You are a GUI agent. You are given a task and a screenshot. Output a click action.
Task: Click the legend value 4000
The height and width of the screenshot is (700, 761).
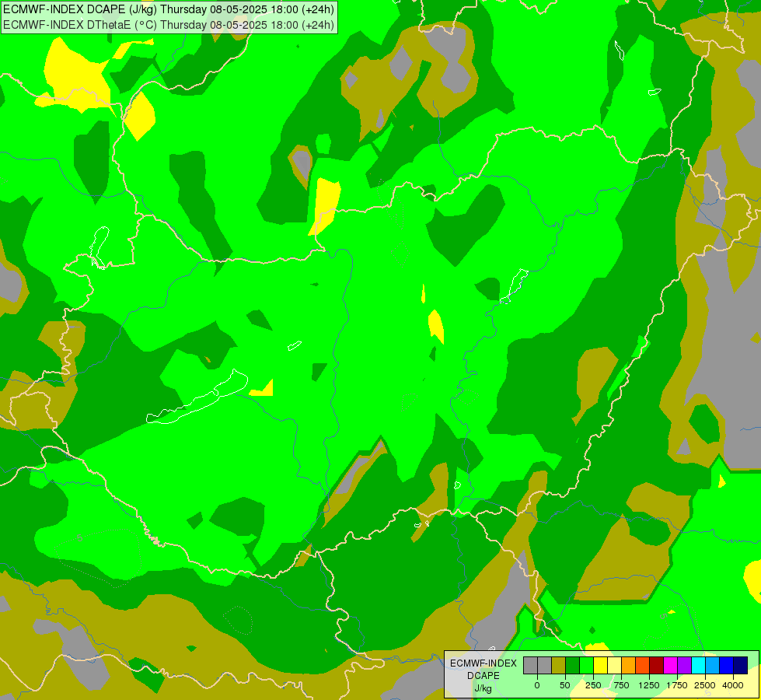coord(733,685)
